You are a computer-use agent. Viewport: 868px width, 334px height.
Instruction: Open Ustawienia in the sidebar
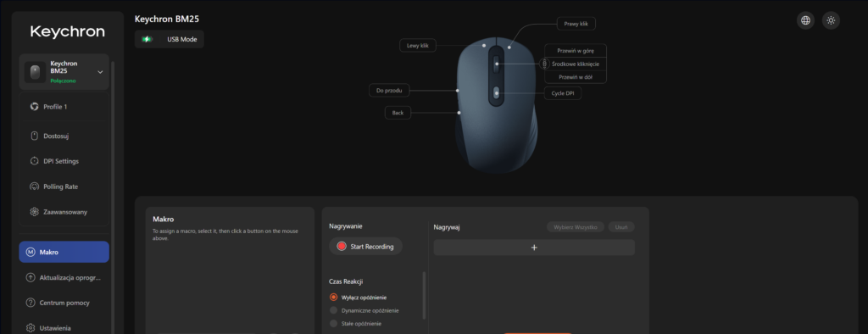pyautogui.click(x=64, y=328)
